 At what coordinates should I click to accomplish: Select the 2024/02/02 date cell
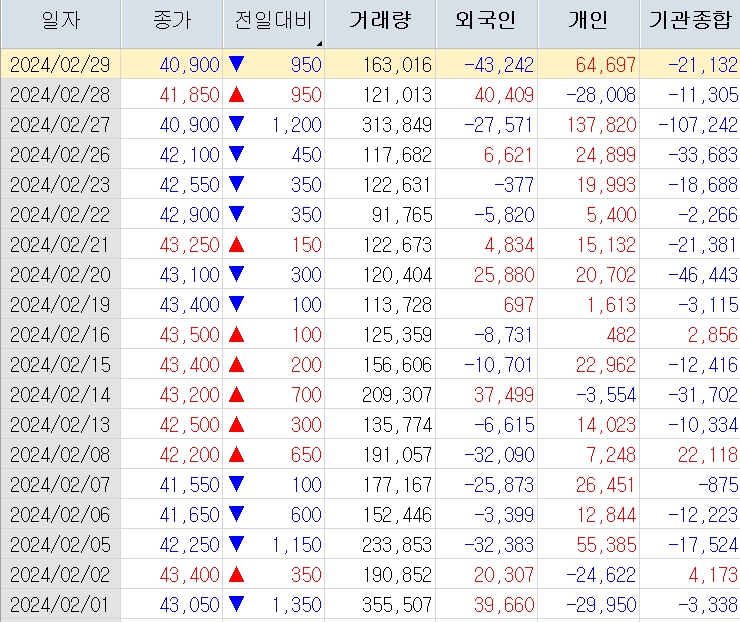60,575
